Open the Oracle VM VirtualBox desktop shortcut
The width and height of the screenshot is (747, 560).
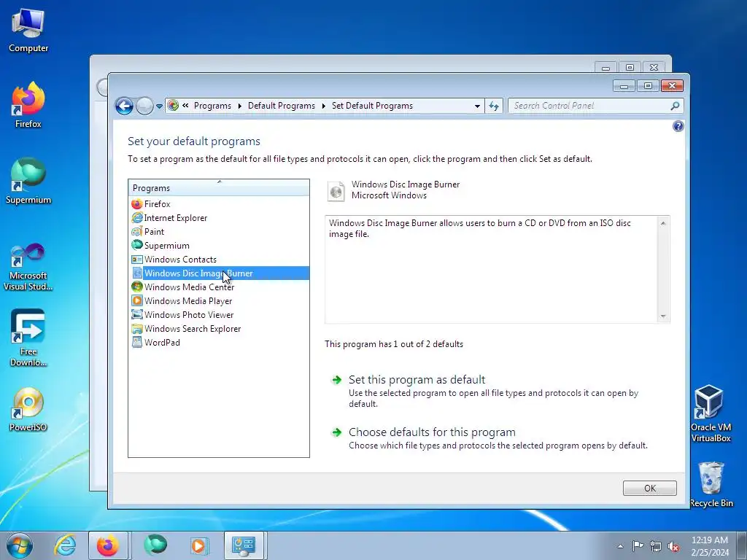(711, 413)
